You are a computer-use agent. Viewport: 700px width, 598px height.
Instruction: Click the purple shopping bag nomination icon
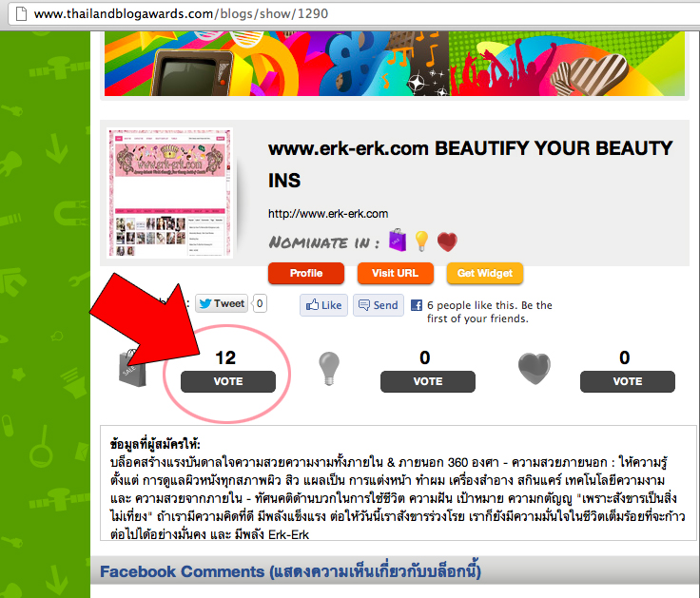click(x=398, y=241)
